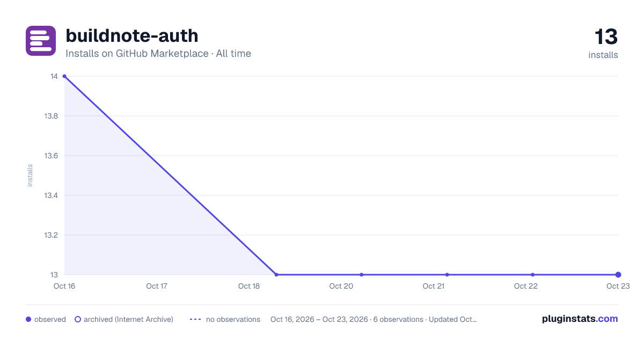Click the y-axis value '13.8'
This screenshot has width=644, height=338.
click(x=51, y=116)
